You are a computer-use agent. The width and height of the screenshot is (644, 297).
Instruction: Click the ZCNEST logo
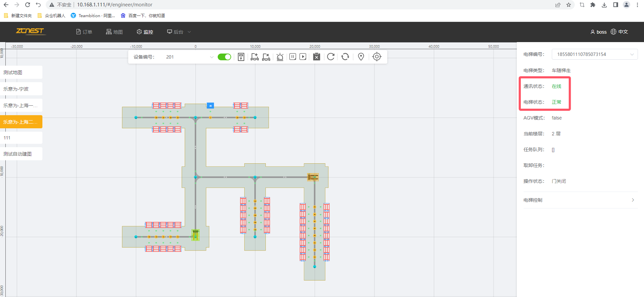(x=30, y=31)
